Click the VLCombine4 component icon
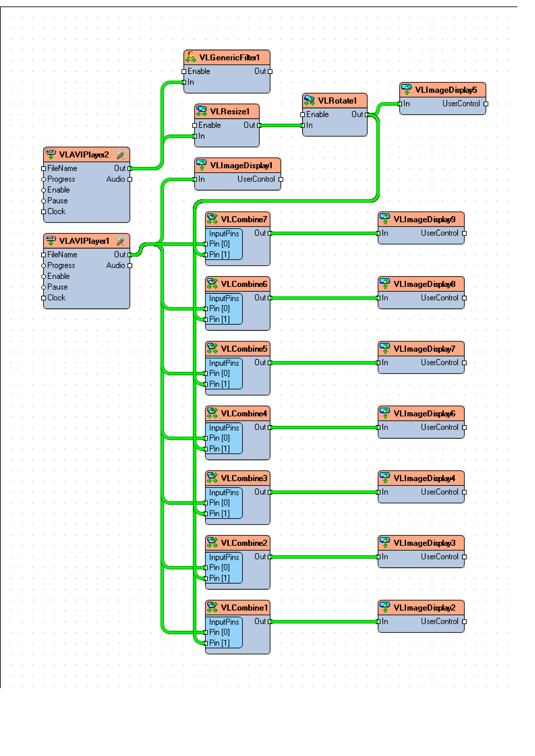535x756 pixels. point(212,413)
